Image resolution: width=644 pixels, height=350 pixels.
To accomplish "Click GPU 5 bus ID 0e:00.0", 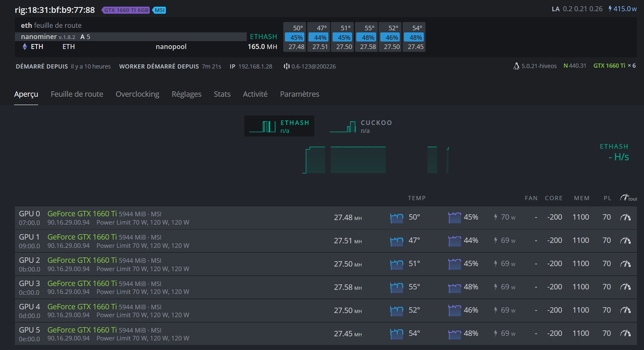I will point(29,339).
